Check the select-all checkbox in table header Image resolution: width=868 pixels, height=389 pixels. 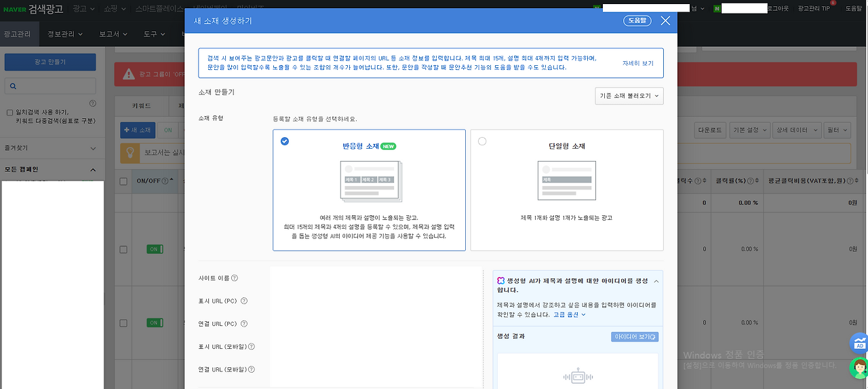(x=123, y=181)
